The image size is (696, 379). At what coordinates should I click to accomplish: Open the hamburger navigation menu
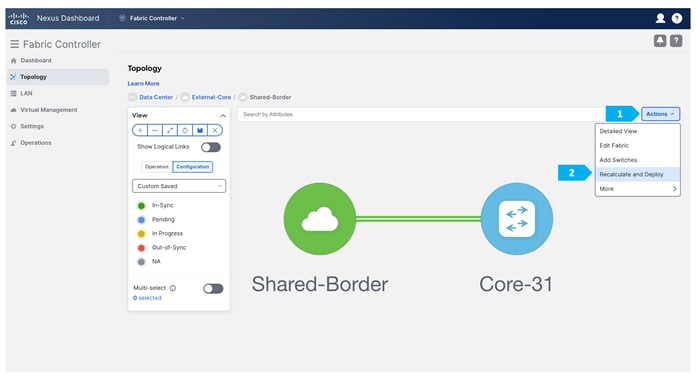[x=15, y=44]
